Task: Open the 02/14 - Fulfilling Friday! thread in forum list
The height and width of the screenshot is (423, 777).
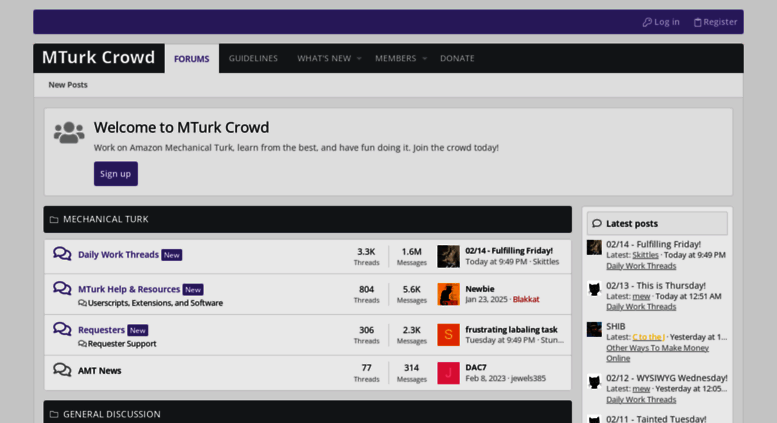Action: (509, 251)
